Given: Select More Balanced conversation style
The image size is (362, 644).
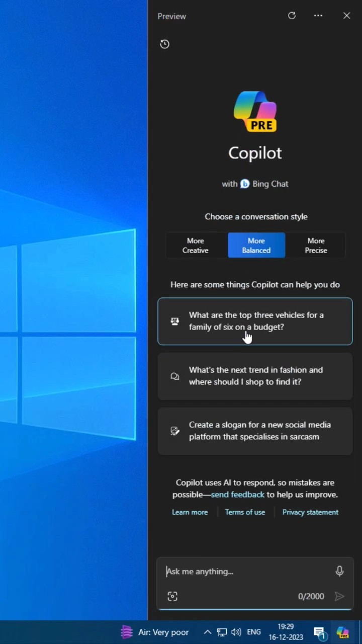Looking at the screenshot, I should 256,246.
